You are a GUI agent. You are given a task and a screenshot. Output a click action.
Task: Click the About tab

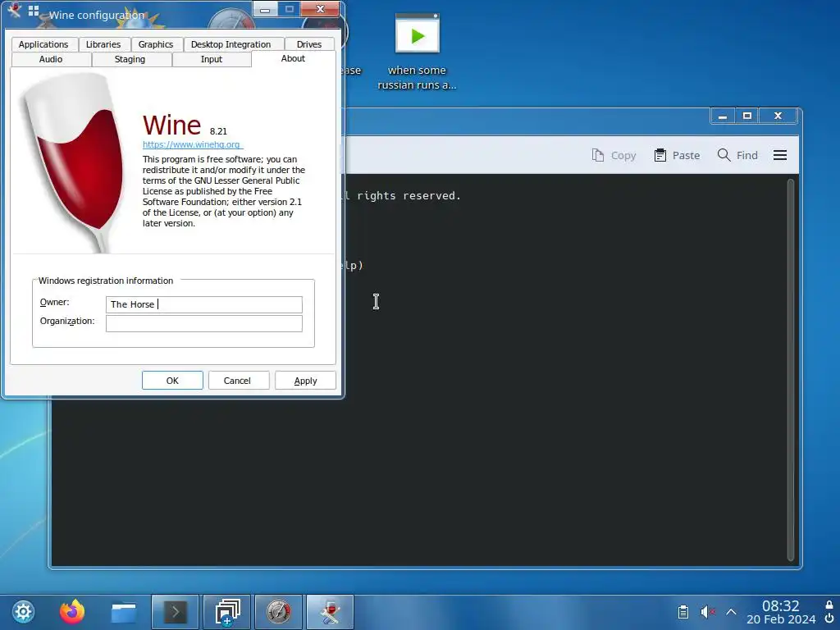(293, 58)
